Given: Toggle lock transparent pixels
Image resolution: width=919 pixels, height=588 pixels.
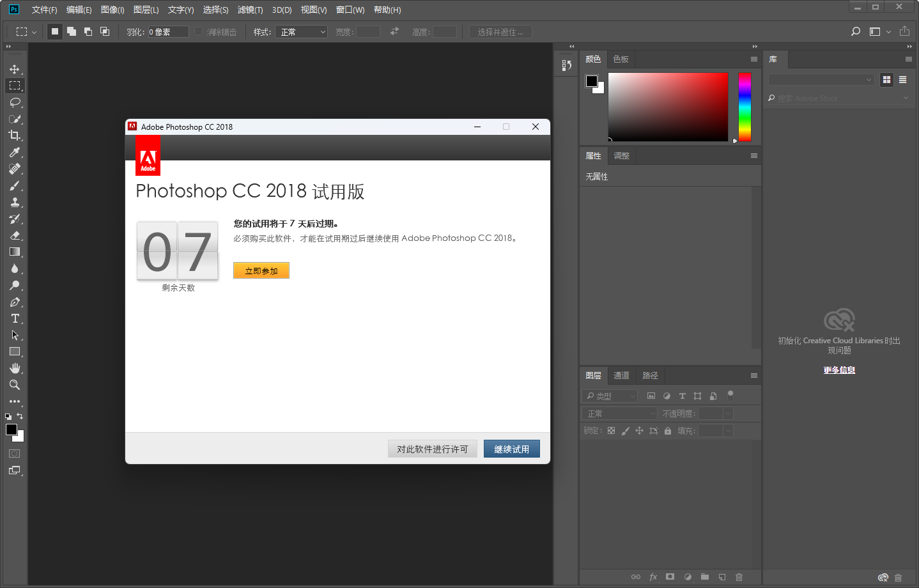Looking at the screenshot, I should click(611, 431).
